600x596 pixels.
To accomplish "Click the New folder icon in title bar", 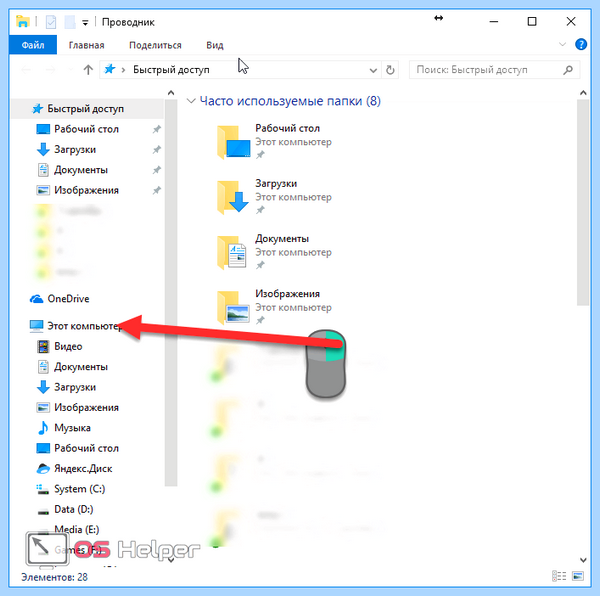I will [70, 22].
